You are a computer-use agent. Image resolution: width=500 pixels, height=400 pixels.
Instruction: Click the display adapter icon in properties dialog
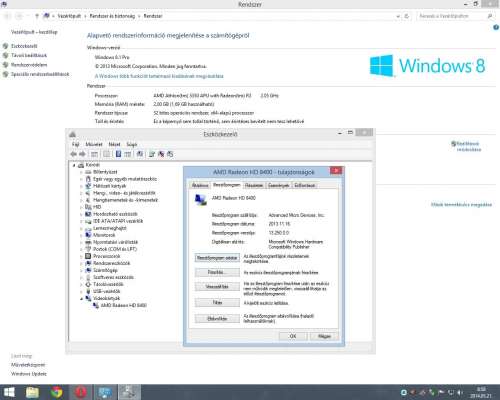click(x=200, y=199)
